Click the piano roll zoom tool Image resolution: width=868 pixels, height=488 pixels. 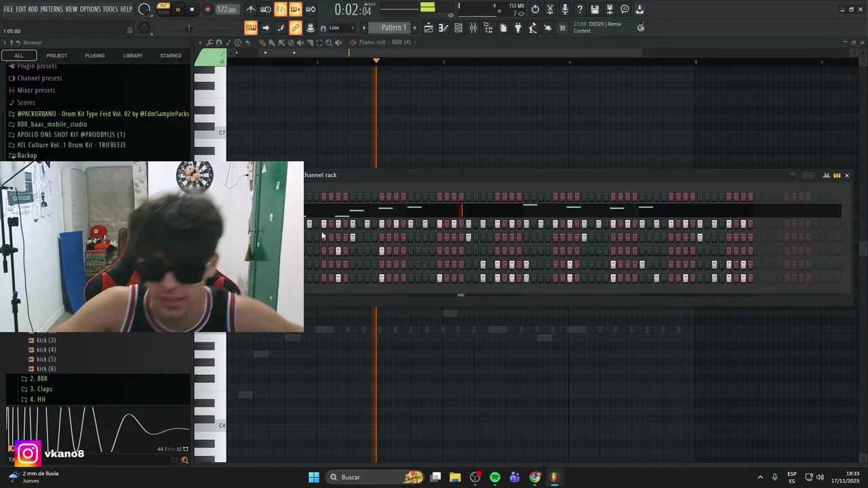click(x=329, y=43)
